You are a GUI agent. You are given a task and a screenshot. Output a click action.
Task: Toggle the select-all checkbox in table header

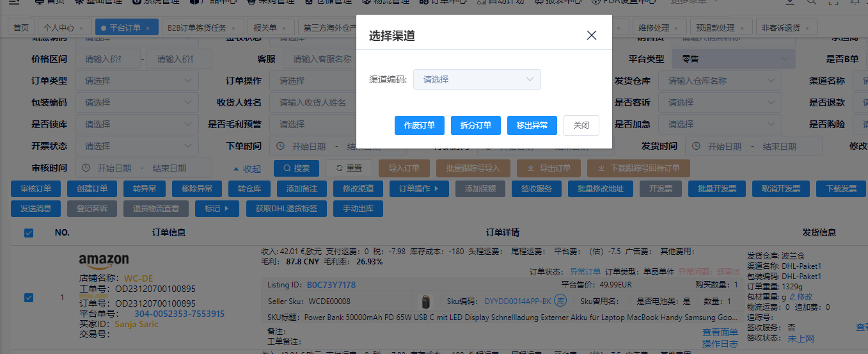coord(29,233)
